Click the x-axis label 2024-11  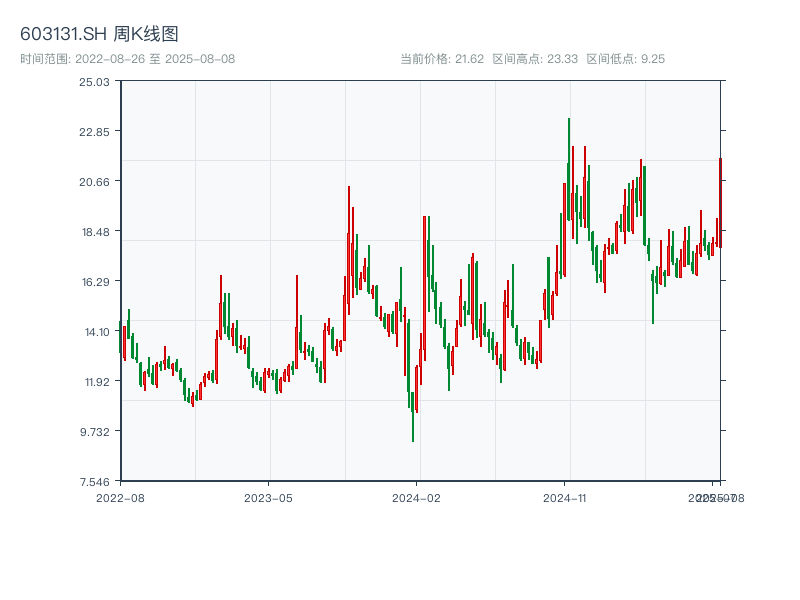[564, 498]
